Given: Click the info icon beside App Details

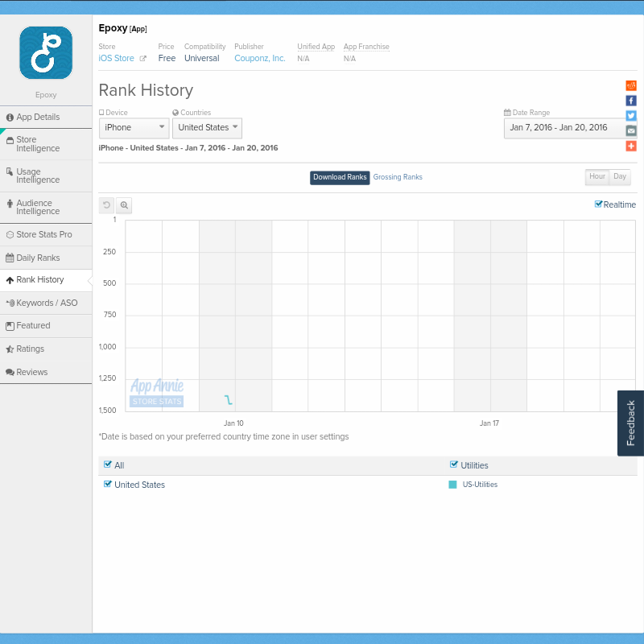Looking at the screenshot, I should coord(10,118).
